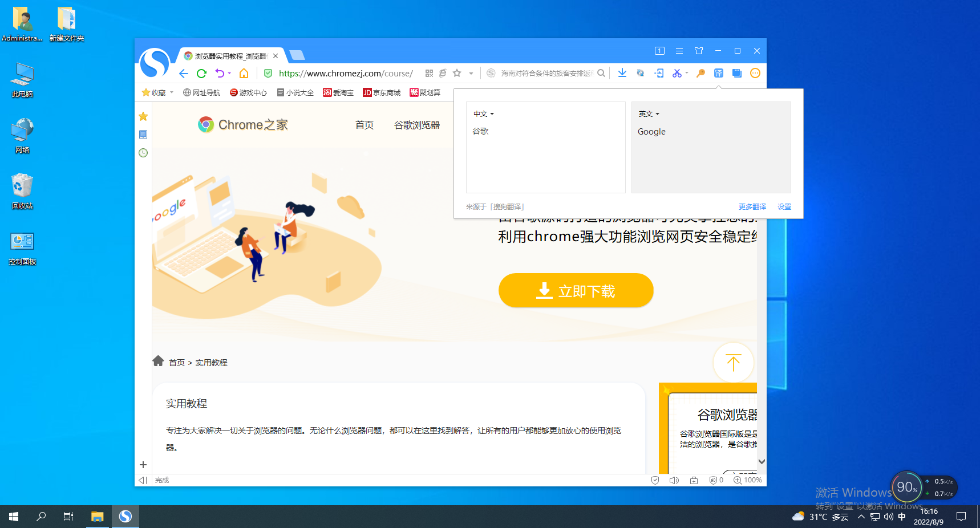Close the 浏览器实用教程 tab
Screen dimensions: 980x528
point(276,56)
